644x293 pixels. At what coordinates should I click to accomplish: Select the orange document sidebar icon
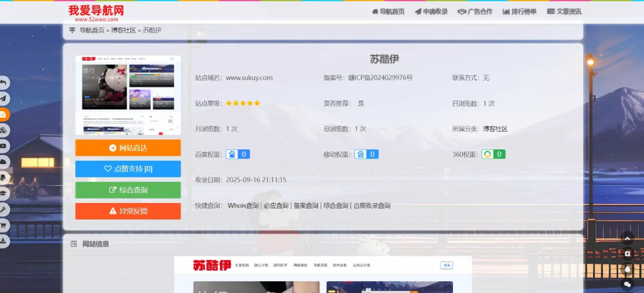pos(3,114)
